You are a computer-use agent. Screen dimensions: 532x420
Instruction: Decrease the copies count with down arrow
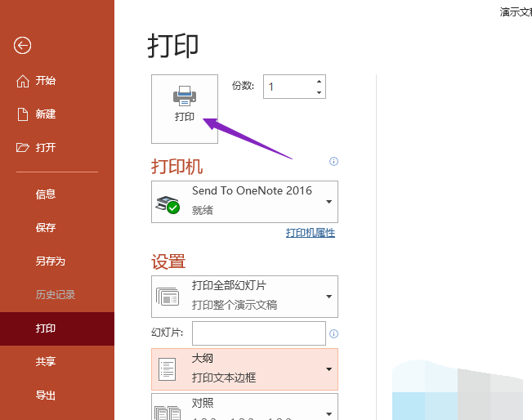point(319,92)
